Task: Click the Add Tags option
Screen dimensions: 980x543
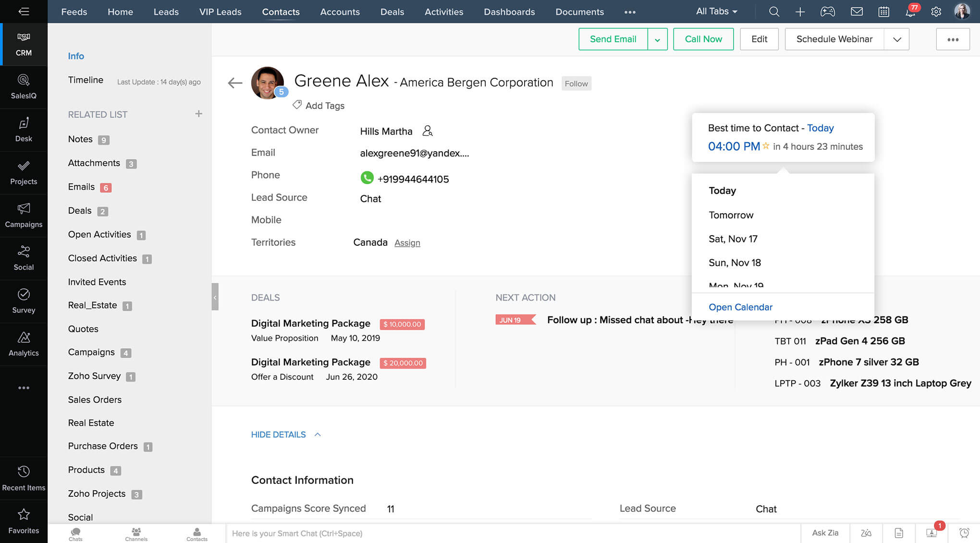Action: (325, 105)
